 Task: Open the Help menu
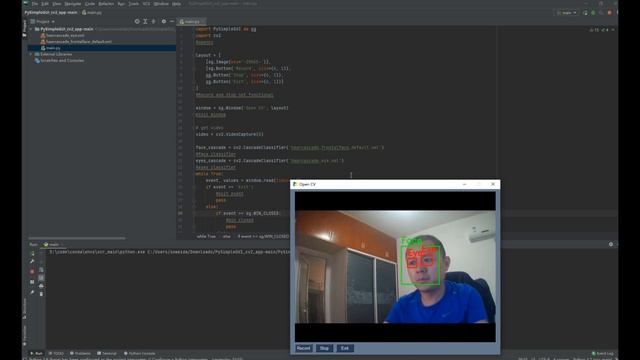tap(176, 4)
